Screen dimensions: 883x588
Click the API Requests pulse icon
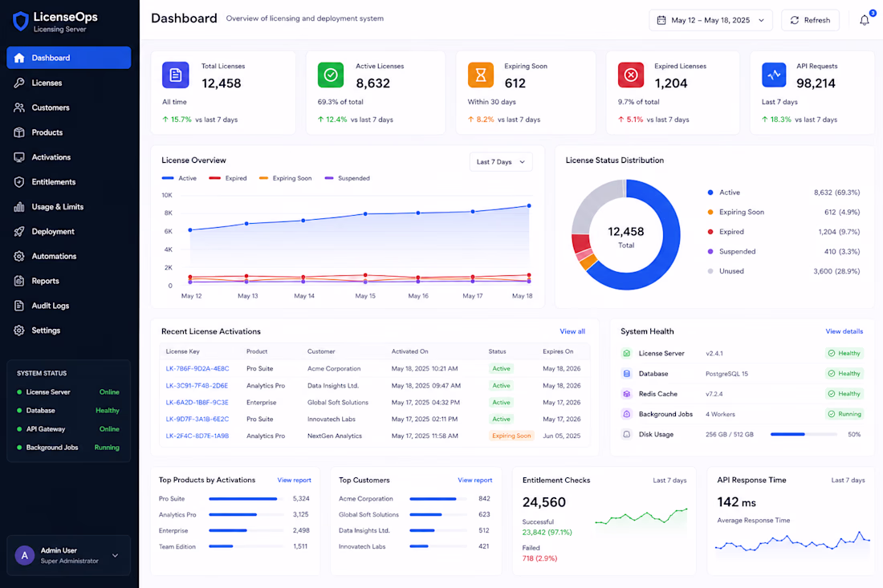click(775, 75)
